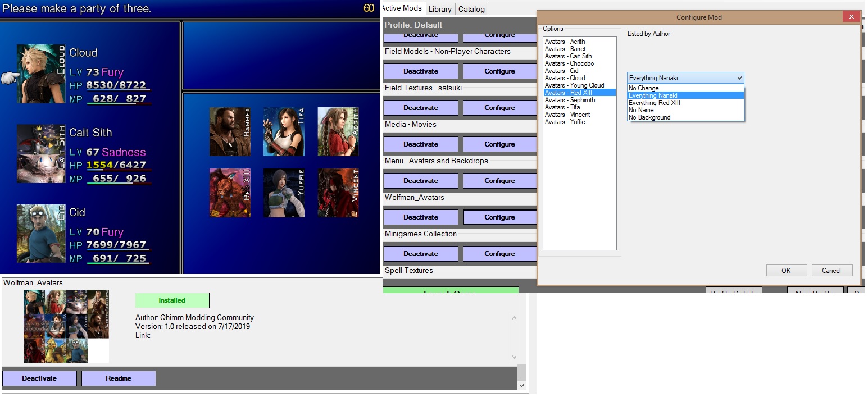Image resolution: width=868 pixels, height=397 pixels.
Task: Open the Wolfman_Avatars preview image
Action: 66,326
